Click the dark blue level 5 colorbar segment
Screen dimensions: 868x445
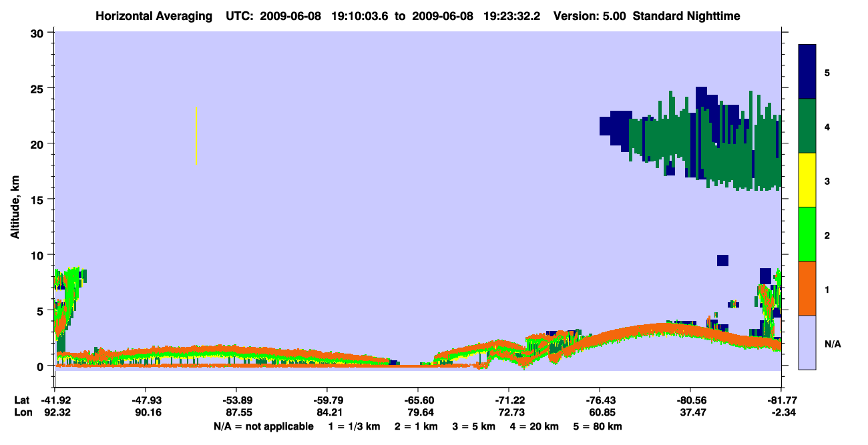807,72
